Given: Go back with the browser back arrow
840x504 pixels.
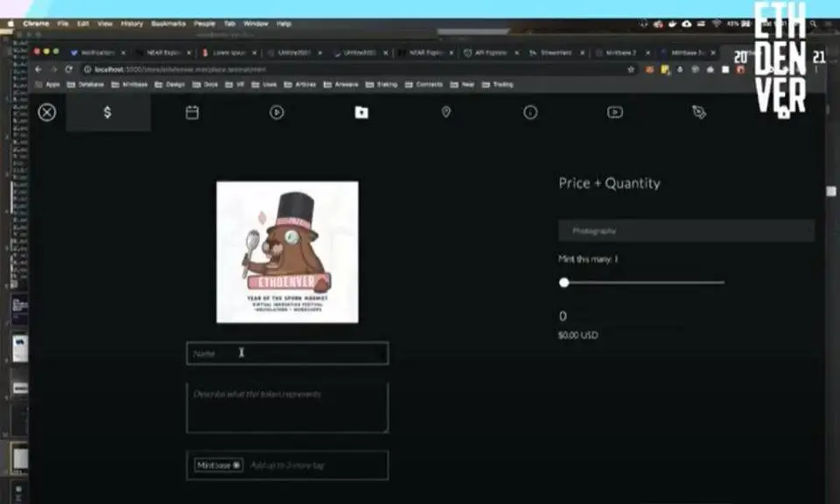Looking at the screenshot, I should [x=38, y=70].
